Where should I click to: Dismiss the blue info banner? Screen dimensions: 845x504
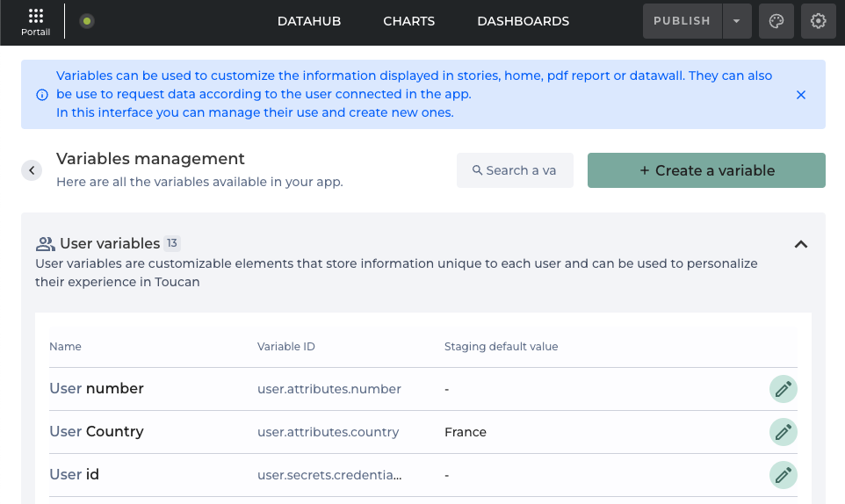pyautogui.click(x=800, y=95)
